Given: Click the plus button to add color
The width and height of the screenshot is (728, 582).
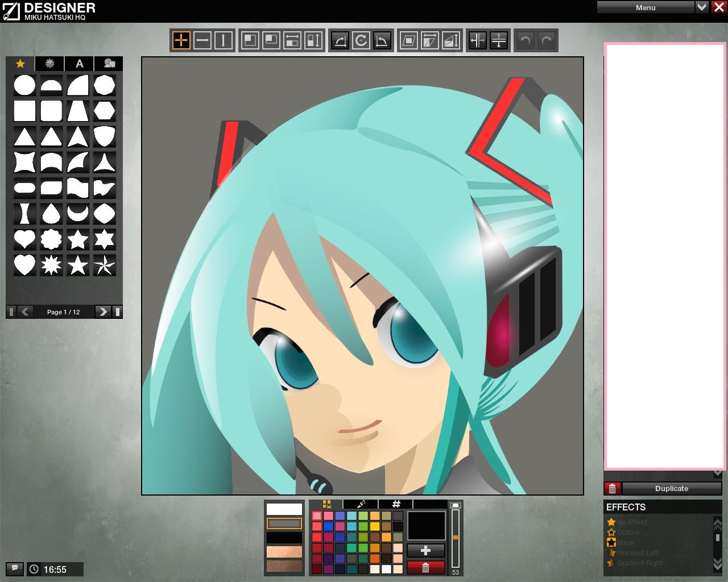Looking at the screenshot, I should 425,550.
